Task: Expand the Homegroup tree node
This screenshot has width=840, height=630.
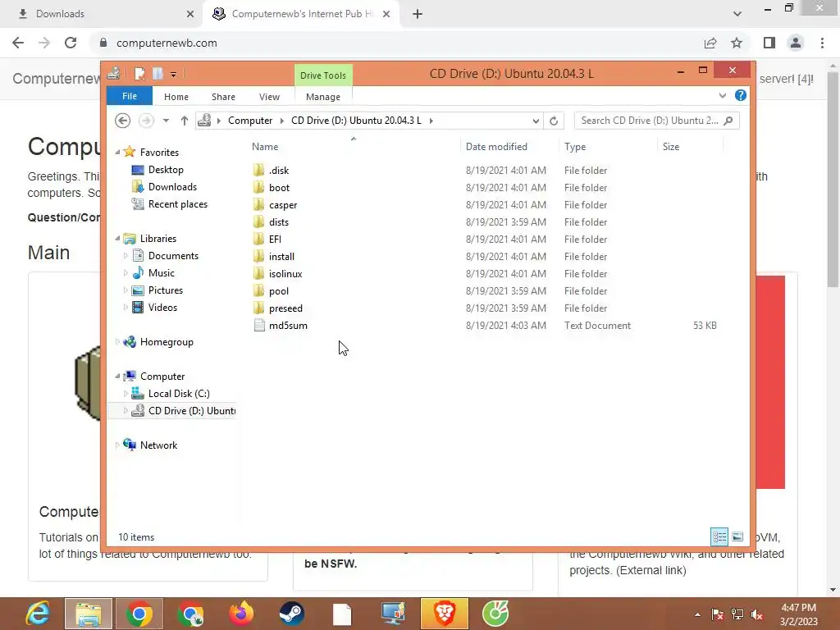Action: [117, 342]
